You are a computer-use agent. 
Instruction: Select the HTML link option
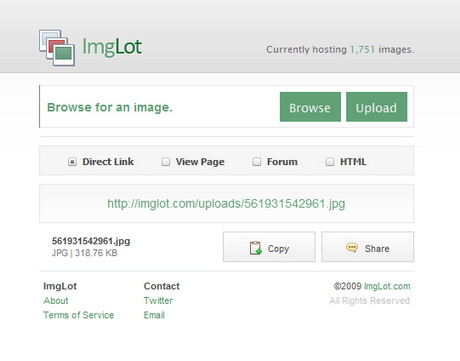330,162
